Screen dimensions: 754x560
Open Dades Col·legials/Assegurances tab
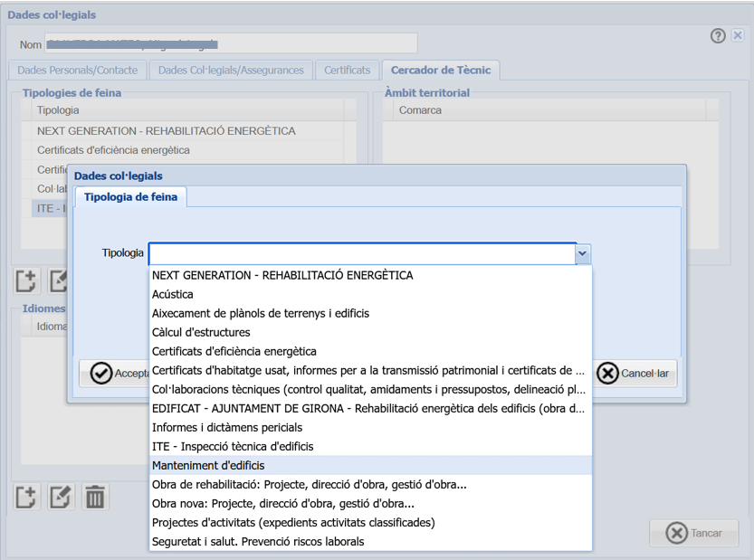231,71
